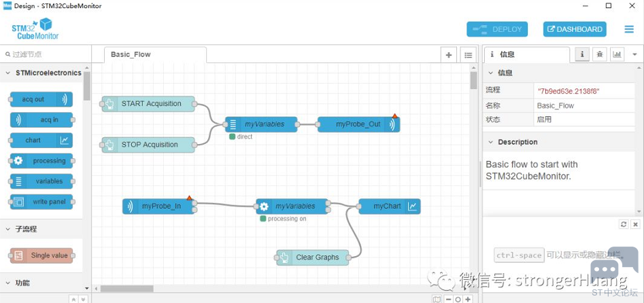Zoom out canvas with minus icon
Screen dimensions: 644x303
(448, 299)
